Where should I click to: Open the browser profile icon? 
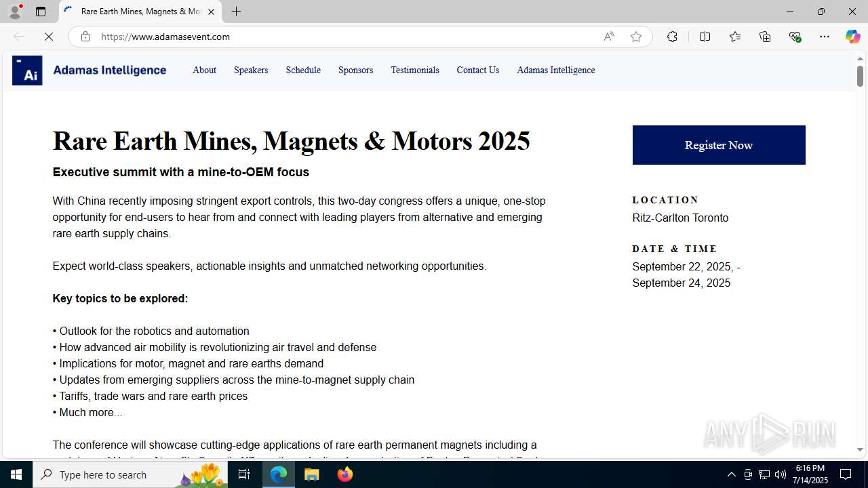[x=15, y=12]
